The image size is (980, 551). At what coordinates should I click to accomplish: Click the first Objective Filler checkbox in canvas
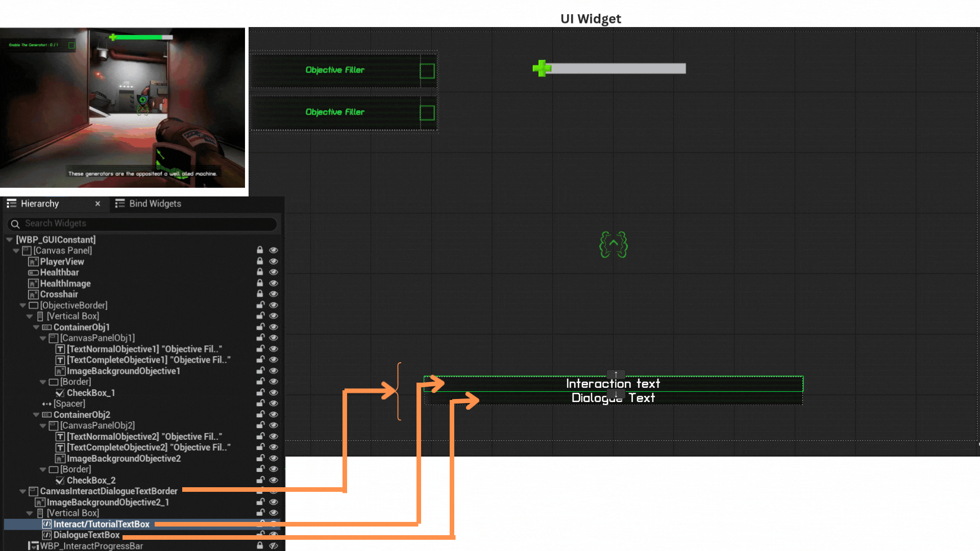[427, 71]
